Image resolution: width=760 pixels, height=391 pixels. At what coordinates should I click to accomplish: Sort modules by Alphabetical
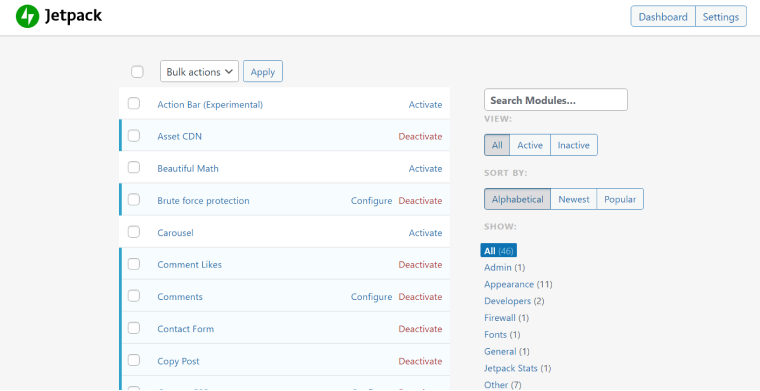click(x=517, y=199)
